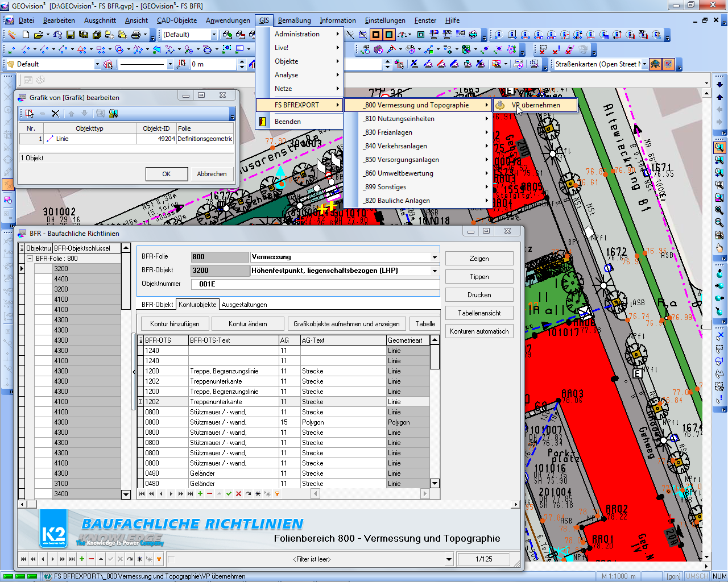Screen dimensions: 728x582
Task: Click the orange filter funnel in bottom navigator
Action: [159, 559]
